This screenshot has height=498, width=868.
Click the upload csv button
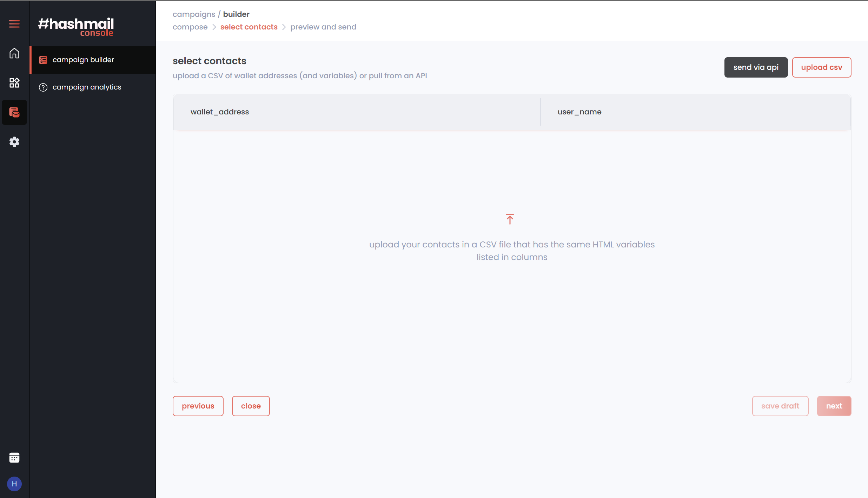pos(821,67)
